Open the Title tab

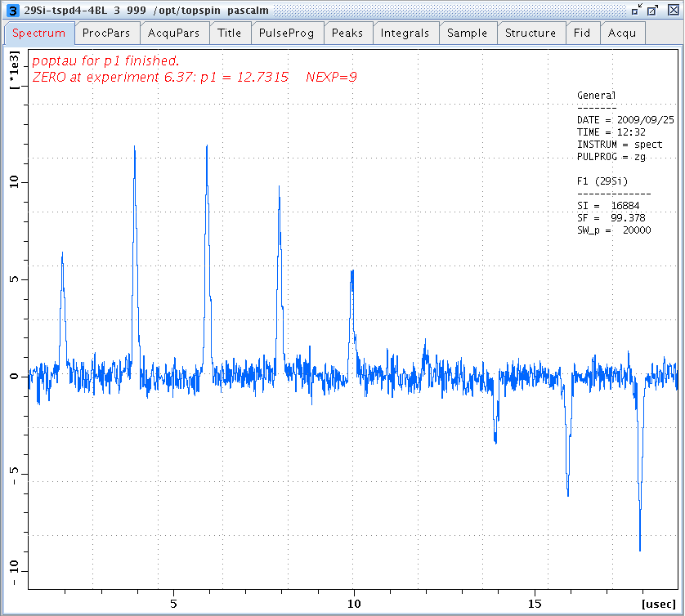(230, 33)
